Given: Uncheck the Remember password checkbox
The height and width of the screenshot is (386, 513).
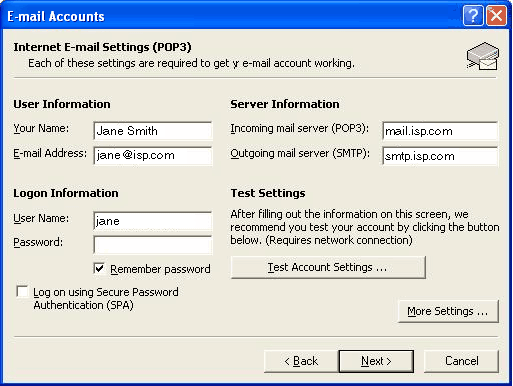Looking at the screenshot, I should [x=99, y=268].
